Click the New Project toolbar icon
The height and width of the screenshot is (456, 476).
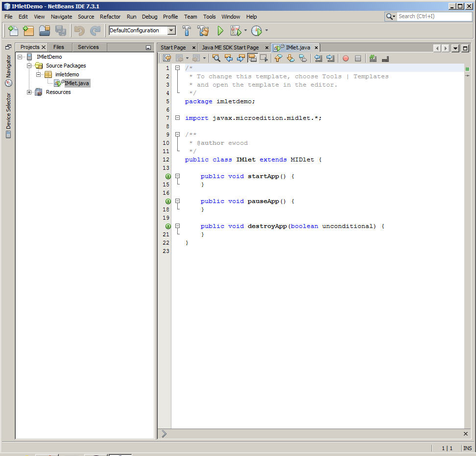pos(28,30)
